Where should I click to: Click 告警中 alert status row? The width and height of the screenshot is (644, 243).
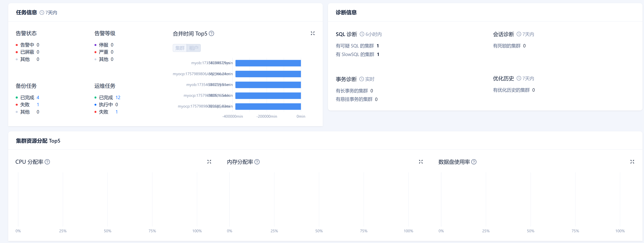[x=27, y=45]
